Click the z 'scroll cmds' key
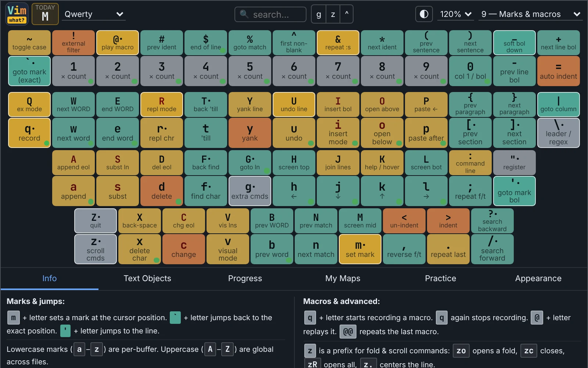Image resolution: width=588 pixels, height=368 pixels. (96, 249)
